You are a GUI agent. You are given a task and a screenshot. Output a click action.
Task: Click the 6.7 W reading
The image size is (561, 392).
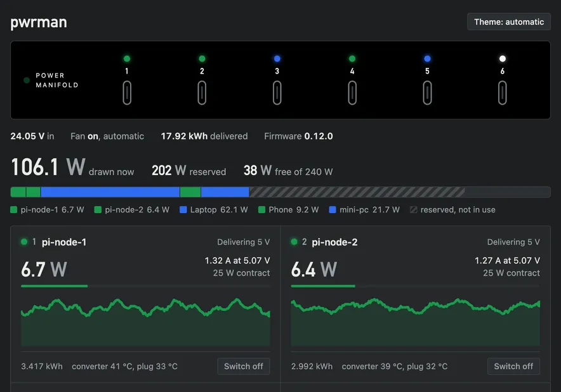point(44,270)
